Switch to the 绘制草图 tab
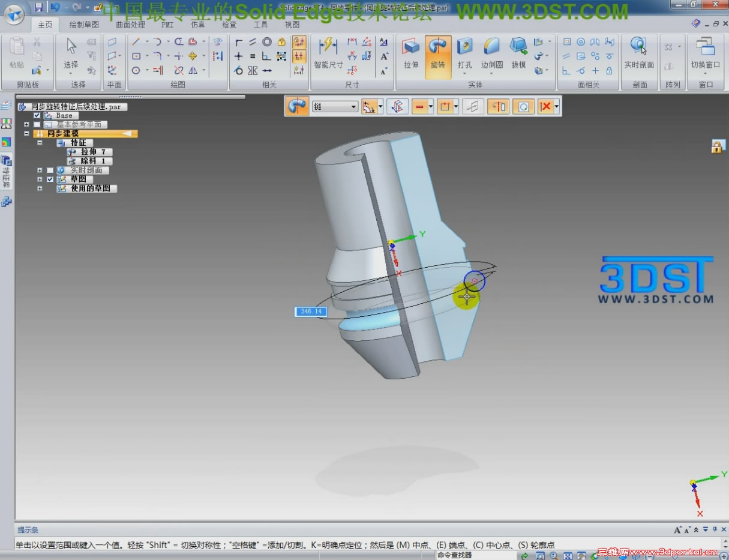The height and width of the screenshot is (560, 729). point(84,25)
